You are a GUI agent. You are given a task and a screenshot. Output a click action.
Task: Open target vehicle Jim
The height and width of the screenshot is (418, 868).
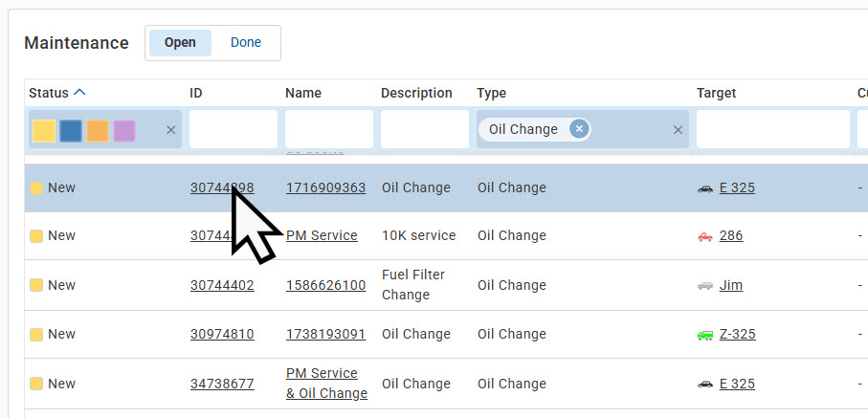point(731,285)
